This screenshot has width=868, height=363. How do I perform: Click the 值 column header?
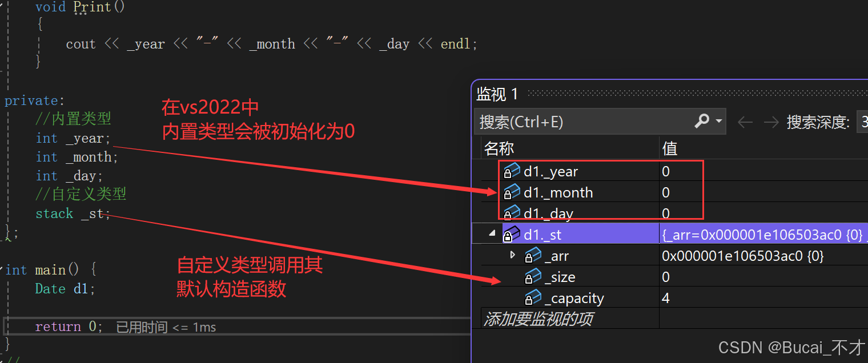[669, 148]
